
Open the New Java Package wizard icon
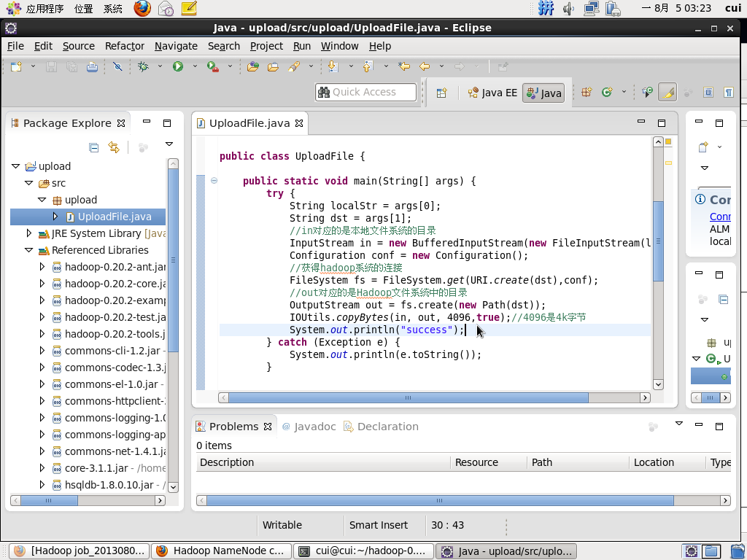tap(586, 93)
